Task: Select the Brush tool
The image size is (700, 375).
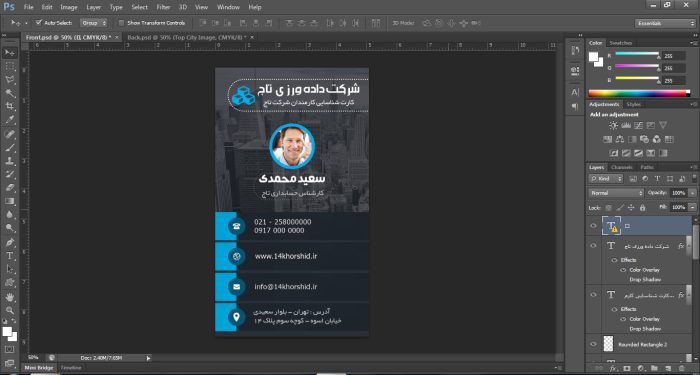Action: click(x=9, y=147)
